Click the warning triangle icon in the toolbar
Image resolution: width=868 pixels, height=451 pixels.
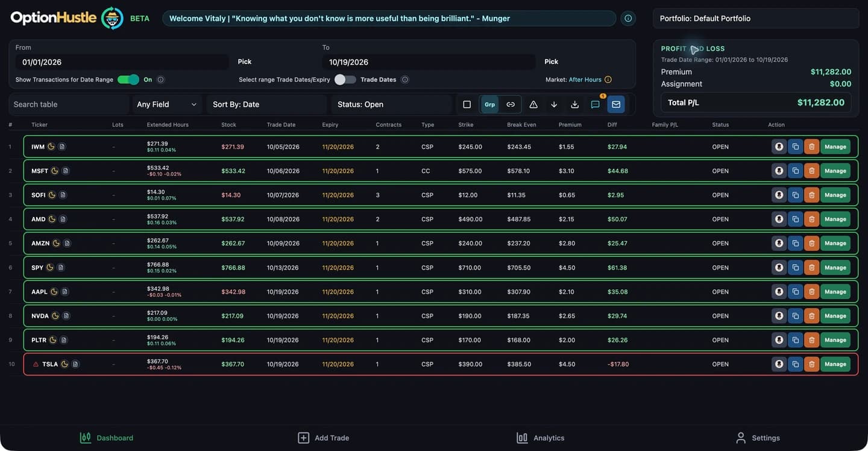tap(533, 104)
